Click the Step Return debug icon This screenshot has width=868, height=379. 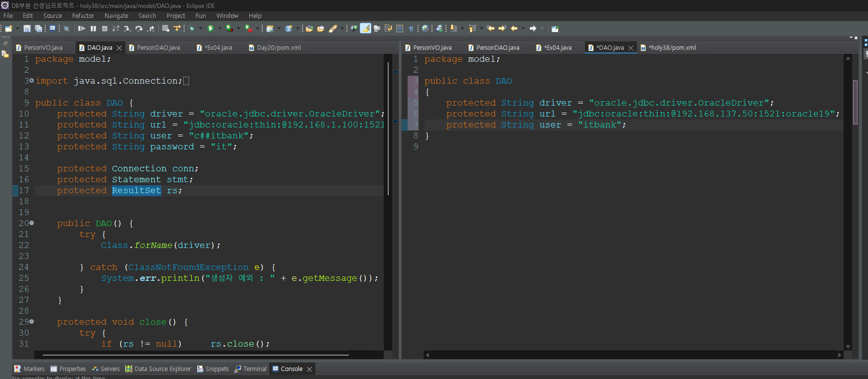click(x=151, y=28)
